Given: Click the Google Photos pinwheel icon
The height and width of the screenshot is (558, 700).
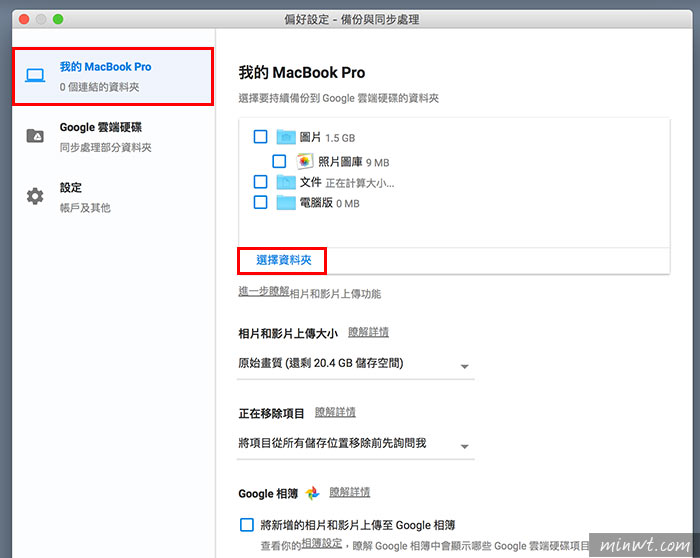Looking at the screenshot, I should tap(312, 493).
